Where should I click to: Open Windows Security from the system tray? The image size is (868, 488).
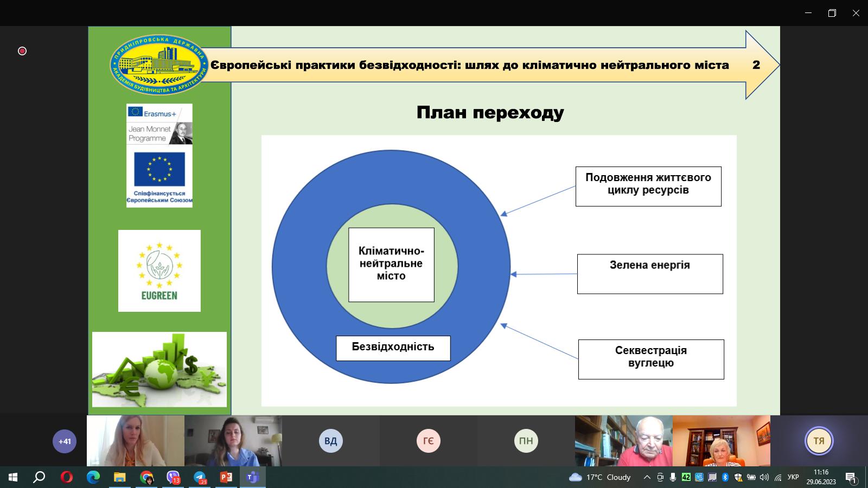[738, 478]
